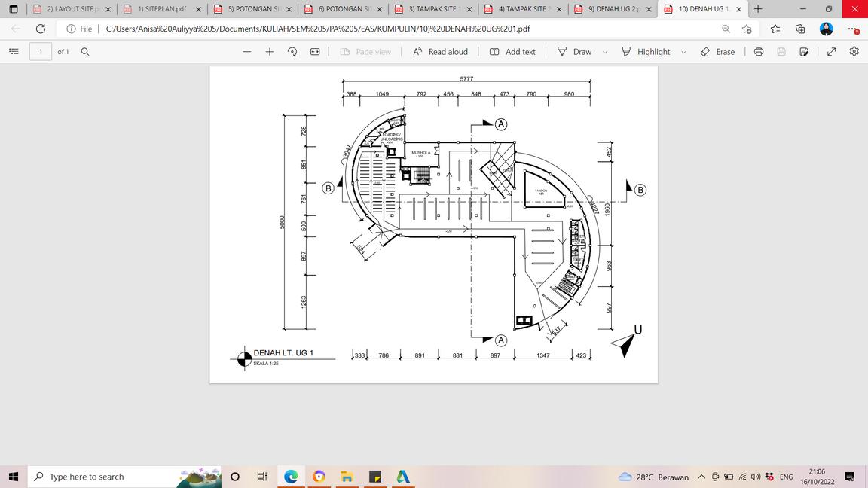Click the Save as icon

click(x=804, y=51)
